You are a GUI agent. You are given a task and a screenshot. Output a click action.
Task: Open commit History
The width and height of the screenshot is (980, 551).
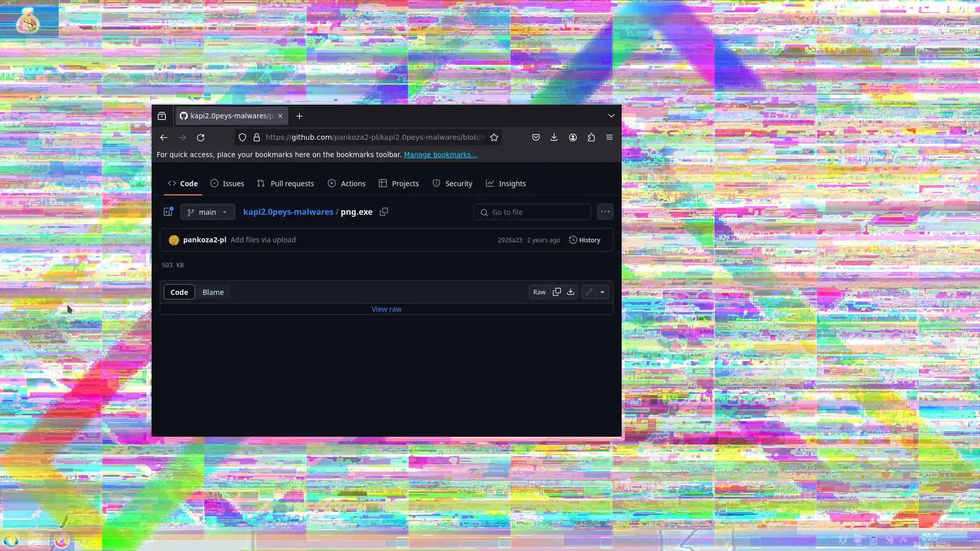click(584, 240)
